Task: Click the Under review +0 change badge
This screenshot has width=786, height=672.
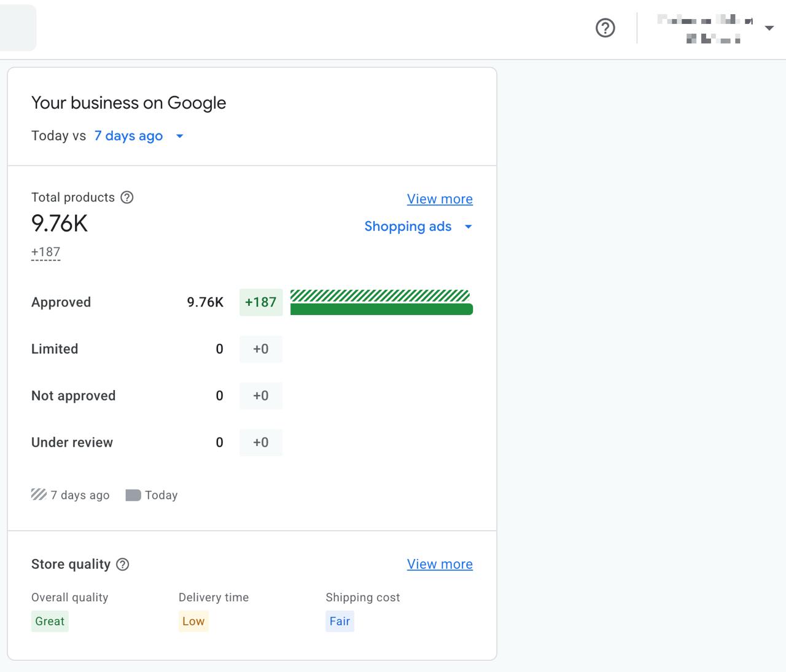Action: pyautogui.click(x=261, y=442)
